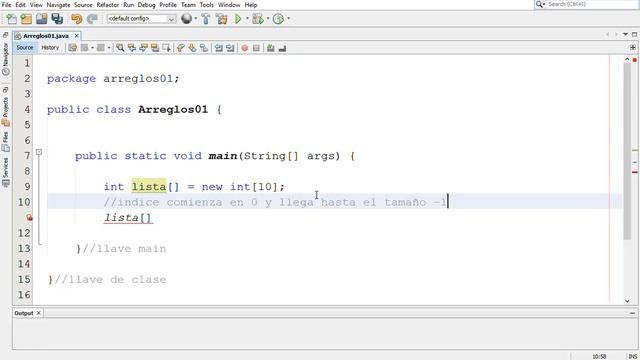This screenshot has width=640, height=360.
Task: Open the Services side panel
Action: [6, 172]
